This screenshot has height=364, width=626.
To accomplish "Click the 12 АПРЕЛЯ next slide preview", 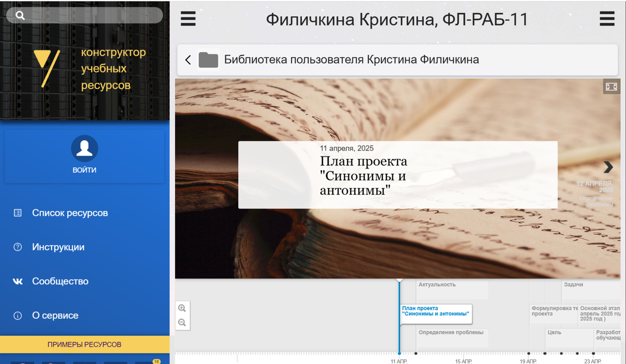I will coord(595,194).
